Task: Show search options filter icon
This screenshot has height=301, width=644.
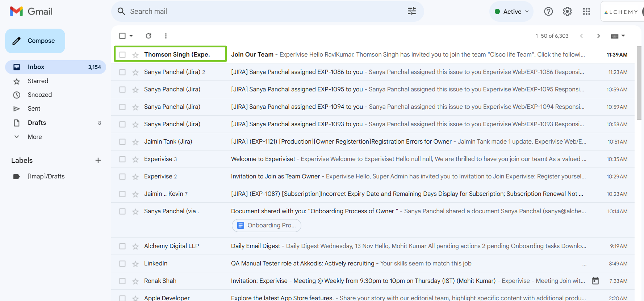Action: click(412, 11)
